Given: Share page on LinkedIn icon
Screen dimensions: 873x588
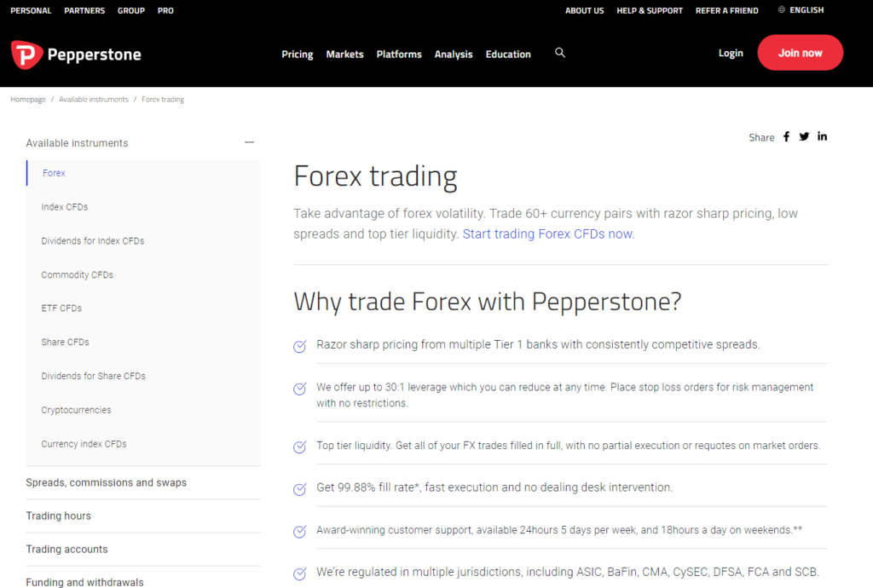Looking at the screenshot, I should pyautogui.click(x=823, y=136).
